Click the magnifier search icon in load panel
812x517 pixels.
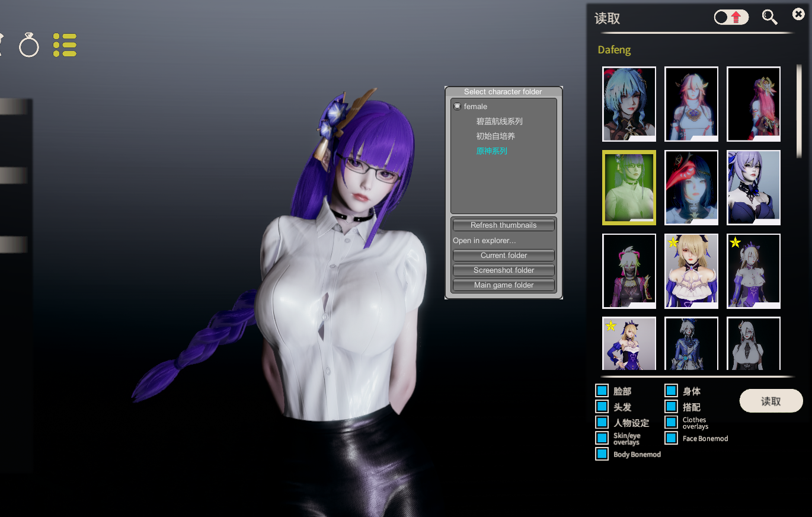(769, 17)
